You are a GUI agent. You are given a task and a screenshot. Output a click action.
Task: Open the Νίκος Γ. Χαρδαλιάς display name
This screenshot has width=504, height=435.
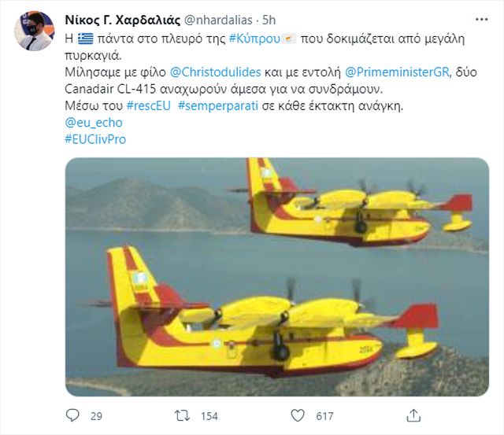(x=123, y=20)
